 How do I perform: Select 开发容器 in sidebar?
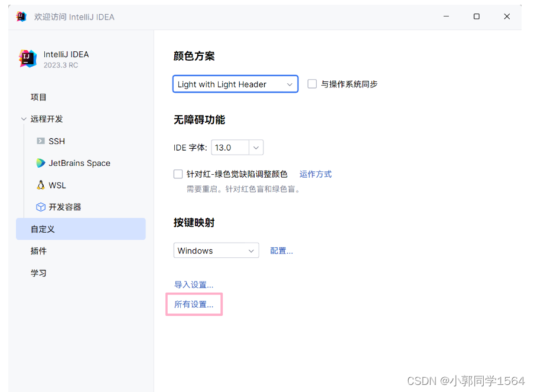(65, 207)
